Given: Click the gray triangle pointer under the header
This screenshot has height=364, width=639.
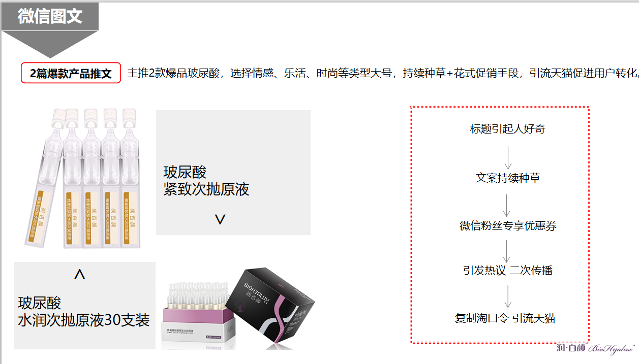Looking at the screenshot, I should click(x=50, y=44).
